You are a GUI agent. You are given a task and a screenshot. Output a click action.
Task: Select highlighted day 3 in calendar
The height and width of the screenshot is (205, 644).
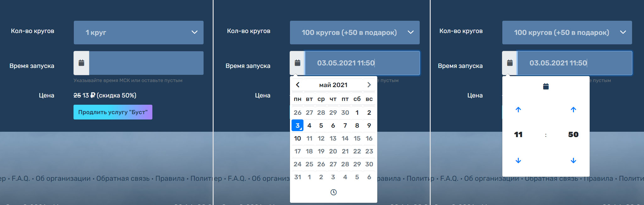click(297, 125)
